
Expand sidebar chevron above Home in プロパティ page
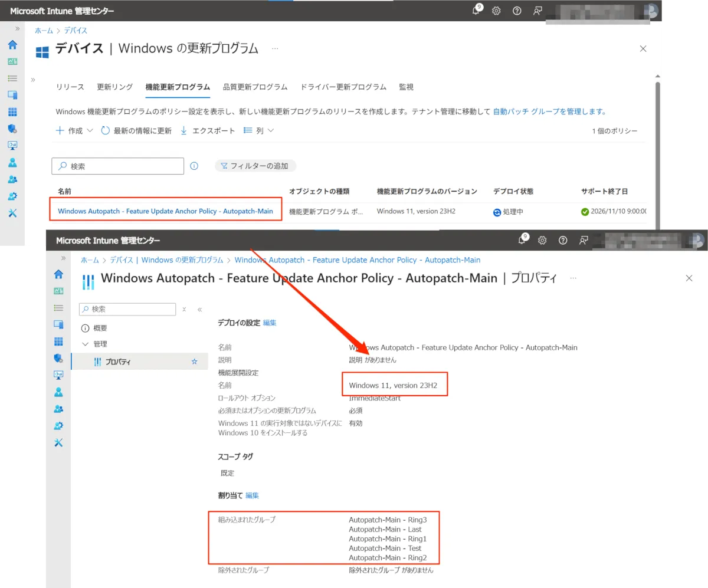tap(63, 258)
